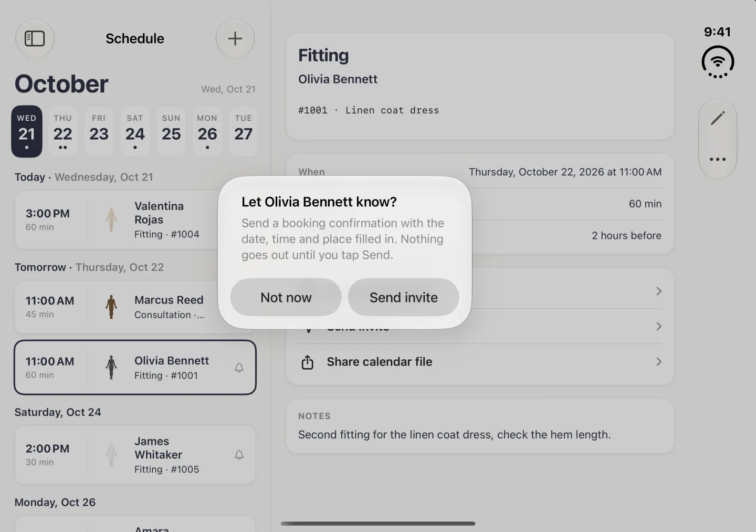Viewport: 756px width, 532px height.
Task: Open Valentina Rojas 3:00 PM appointment
Action: pos(135,220)
